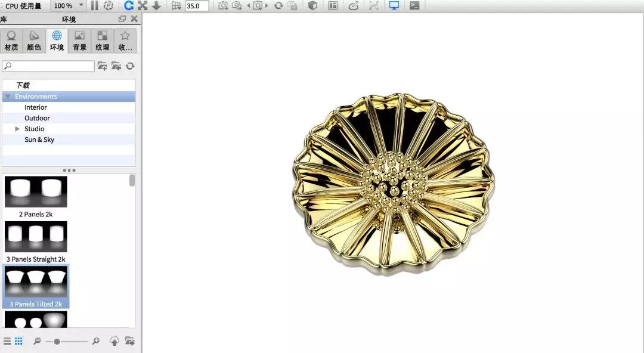Open the 纹理 (Textures) tab

click(x=102, y=41)
